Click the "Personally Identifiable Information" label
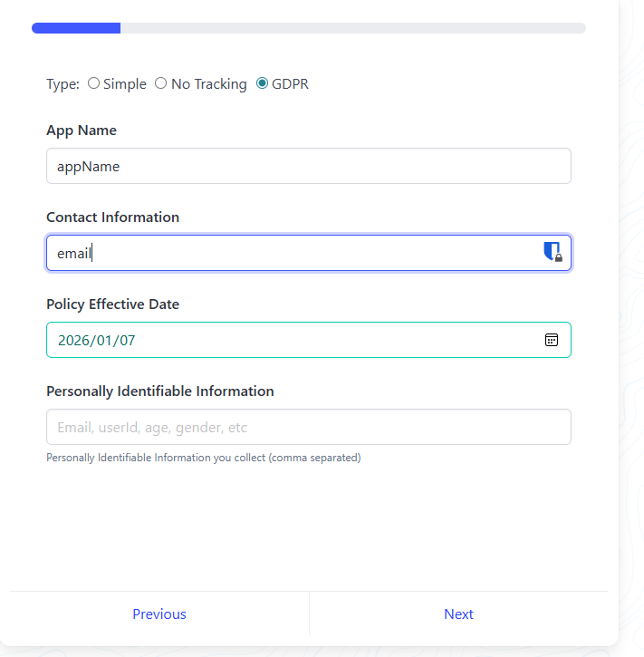644x657 pixels. pyautogui.click(x=159, y=391)
